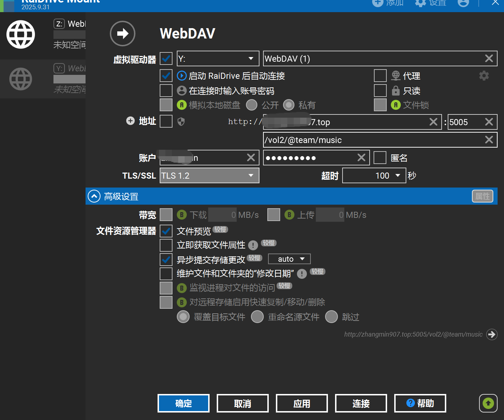
Task: Click the 应用 button
Action: 302,403
